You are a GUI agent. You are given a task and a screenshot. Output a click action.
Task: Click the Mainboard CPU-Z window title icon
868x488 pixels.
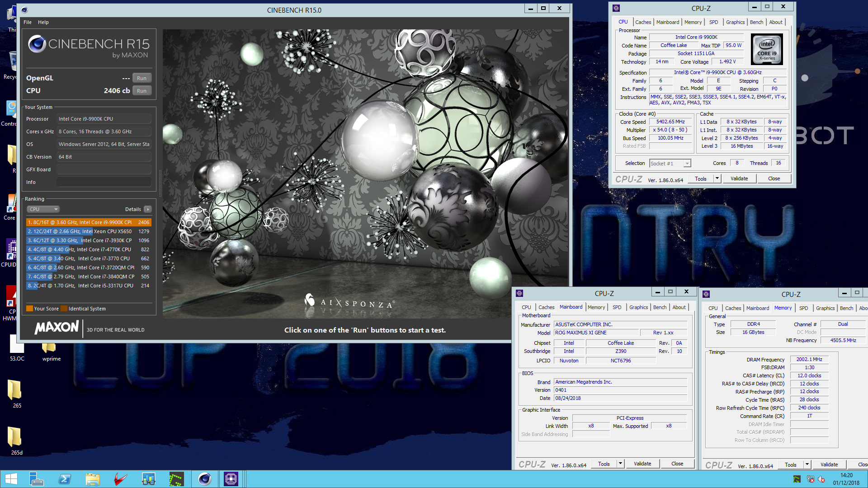coord(519,293)
